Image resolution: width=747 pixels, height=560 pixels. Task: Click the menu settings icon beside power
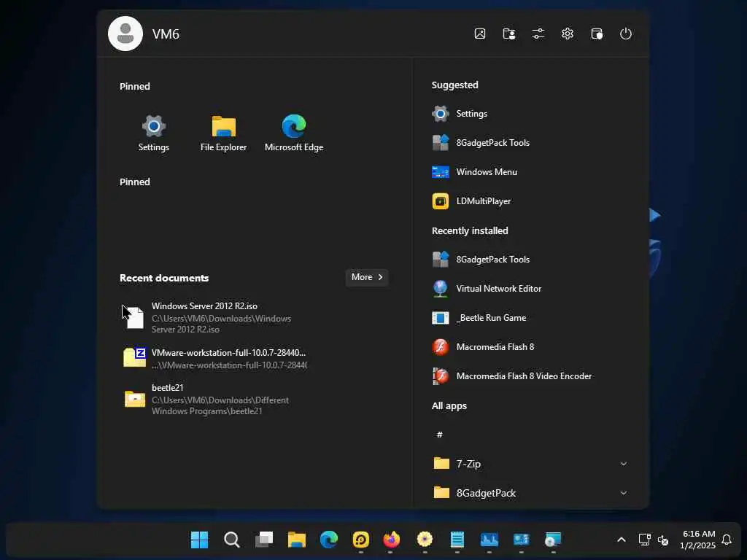point(597,34)
